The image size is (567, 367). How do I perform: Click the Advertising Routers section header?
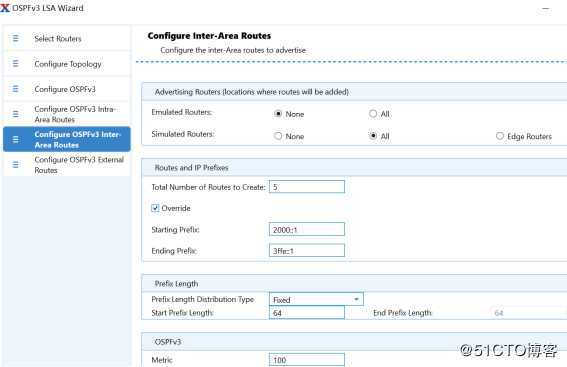354,92
